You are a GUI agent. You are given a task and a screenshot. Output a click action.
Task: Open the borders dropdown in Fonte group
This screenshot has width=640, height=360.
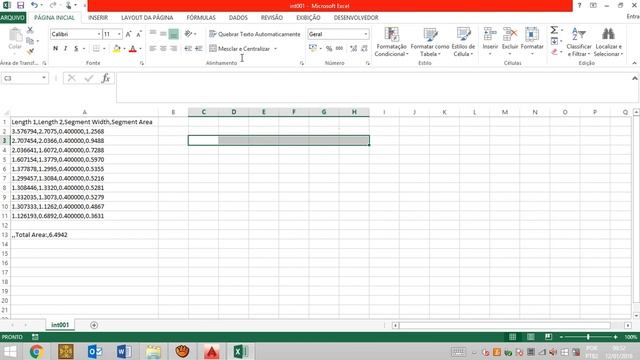click(104, 49)
